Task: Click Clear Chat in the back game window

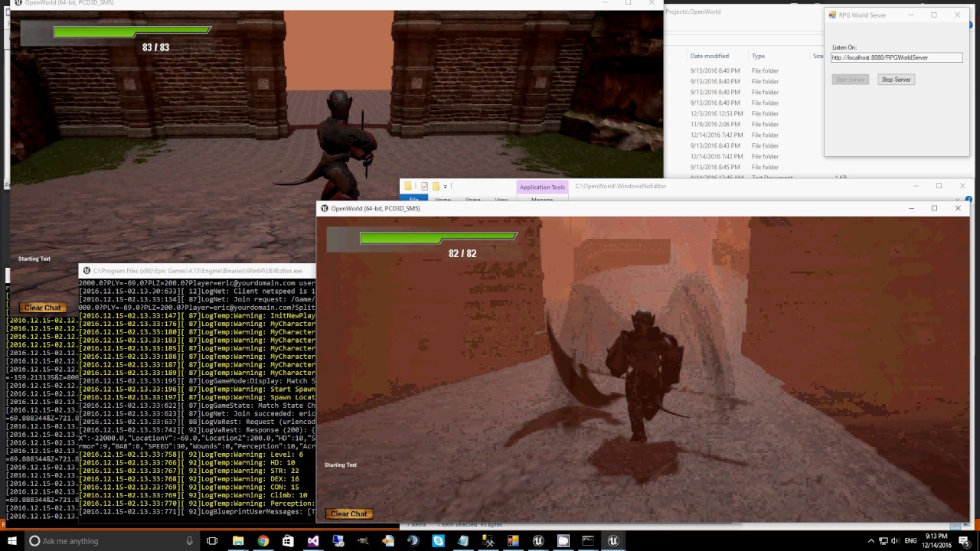Action: (x=42, y=307)
